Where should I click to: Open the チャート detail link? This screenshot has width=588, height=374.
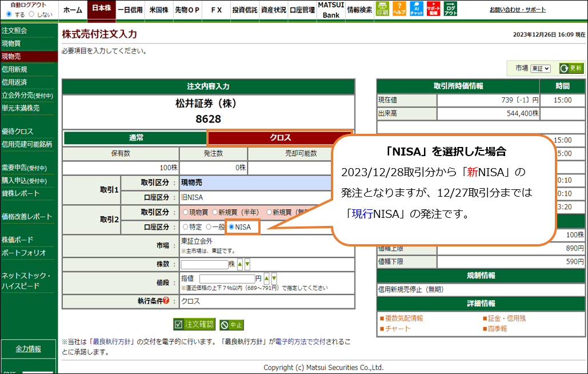click(x=398, y=329)
